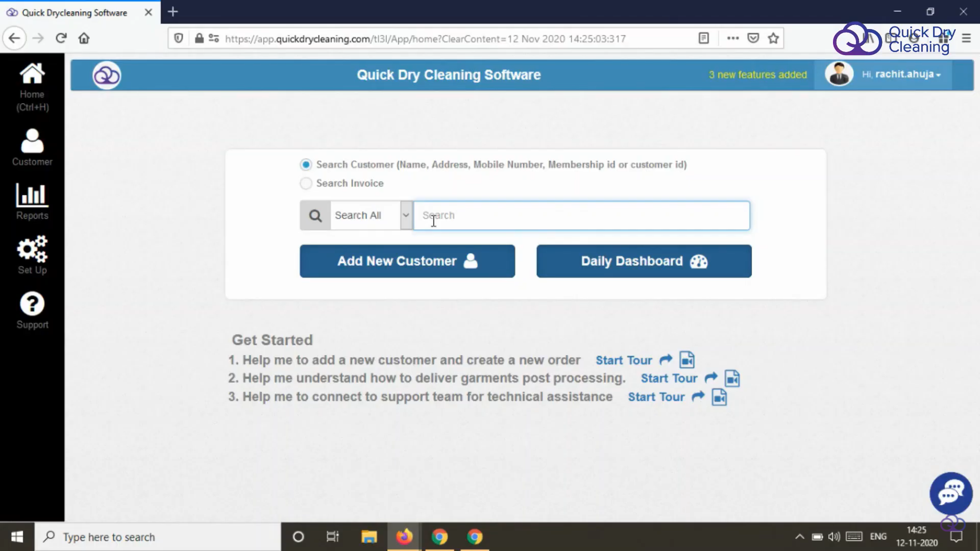Image resolution: width=980 pixels, height=551 pixels.
Task: Open Set Up from the sidebar
Action: pyautogui.click(x=32, y=255)
